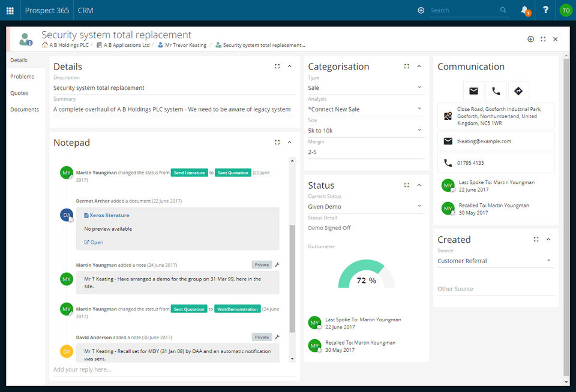Click the opportunity icon in record header
This screenshot has height=392, width=576.
[x=26, y=40]
